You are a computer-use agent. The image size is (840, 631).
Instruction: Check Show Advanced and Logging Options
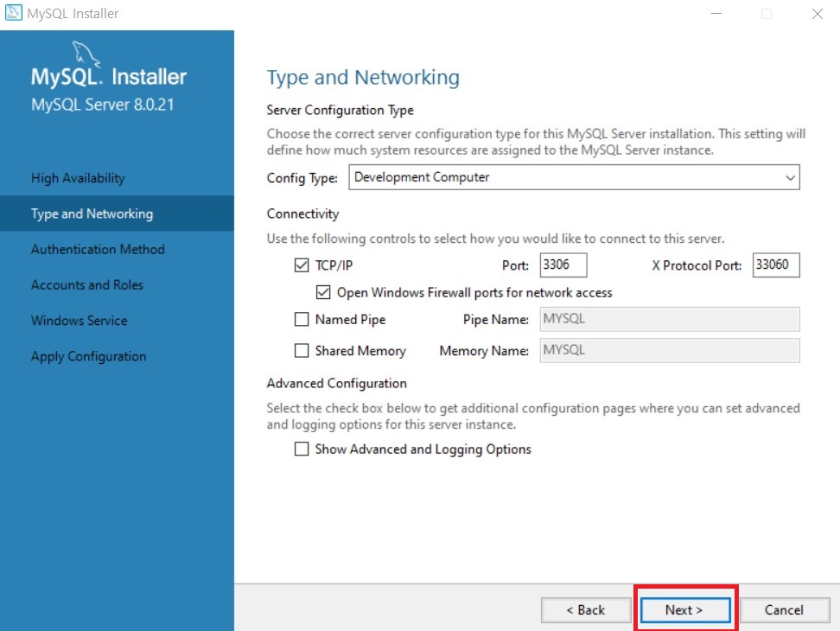click(302, 449)
